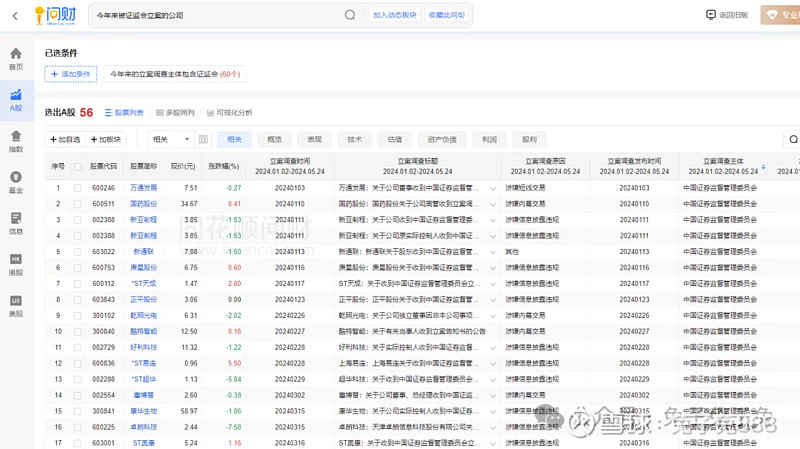
Task: Check the box for row 300840
Action: 78,331
